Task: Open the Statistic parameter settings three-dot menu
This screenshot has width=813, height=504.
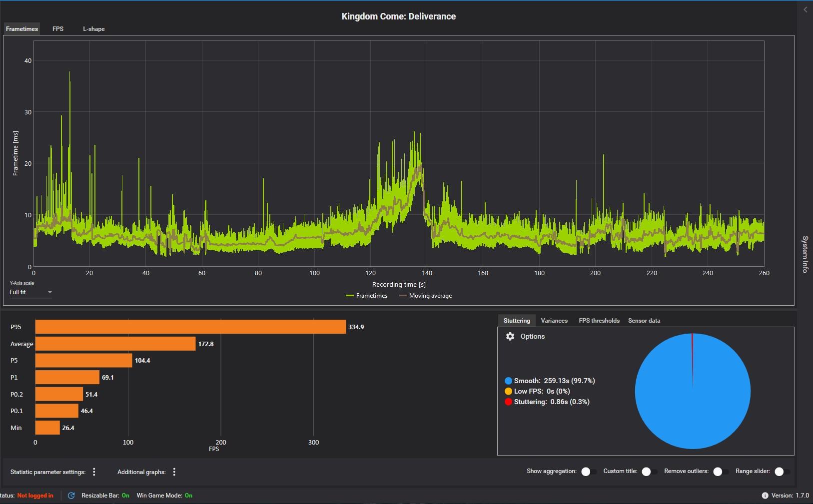Action: click(x=94, y=472)
